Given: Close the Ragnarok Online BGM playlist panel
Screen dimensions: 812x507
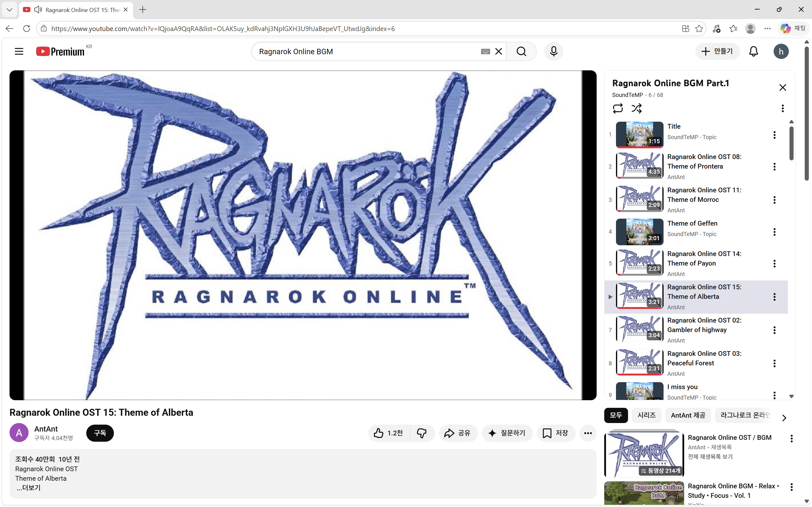Looking at the screenshot, I should tap(783, 87).
